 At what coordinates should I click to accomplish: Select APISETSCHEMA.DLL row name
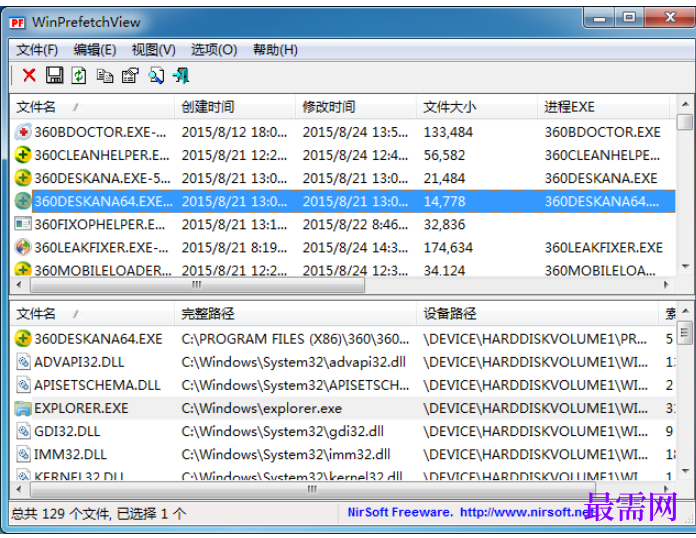coord(97,385)
